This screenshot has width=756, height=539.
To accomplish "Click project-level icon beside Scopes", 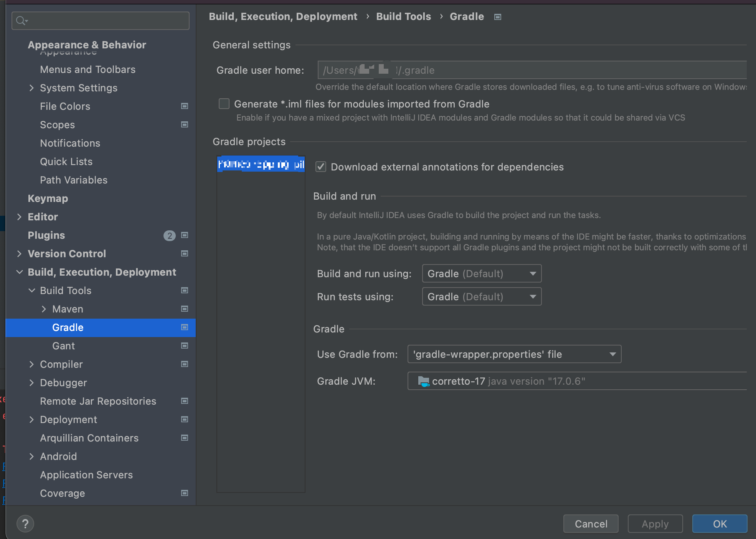I will click(185, 125).
